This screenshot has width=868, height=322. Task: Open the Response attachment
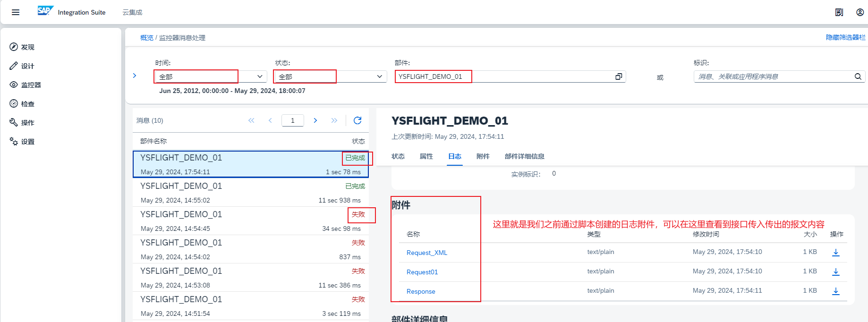421,291
